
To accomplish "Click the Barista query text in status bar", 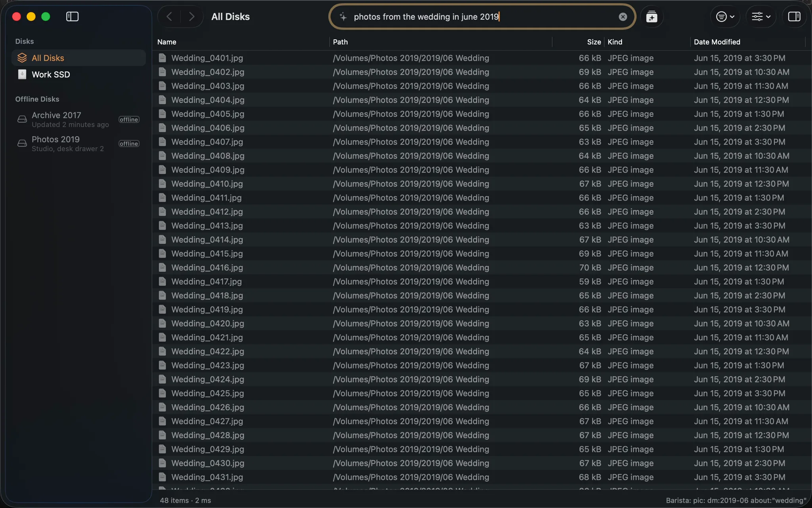I will click(736, 500).
